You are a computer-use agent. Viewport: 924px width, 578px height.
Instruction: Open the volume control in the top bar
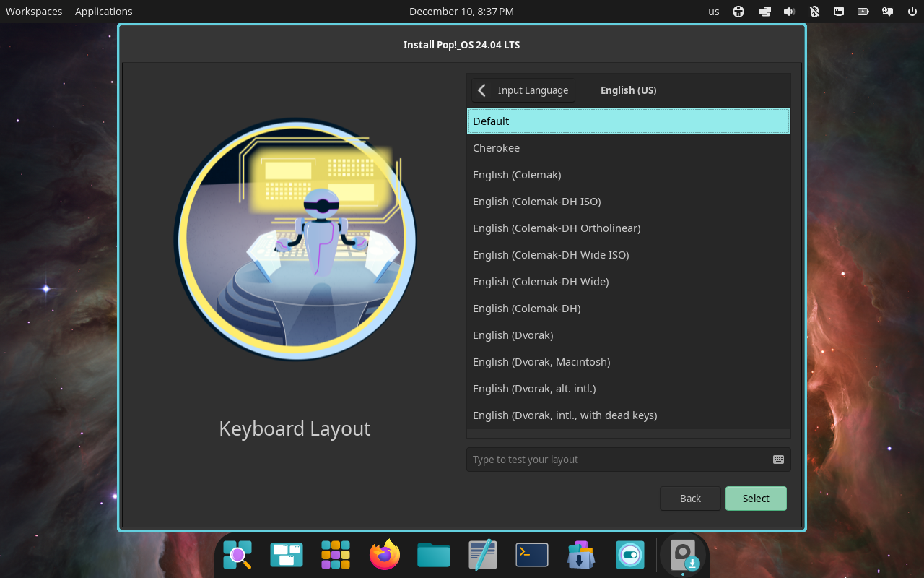[x=789, y=11]
